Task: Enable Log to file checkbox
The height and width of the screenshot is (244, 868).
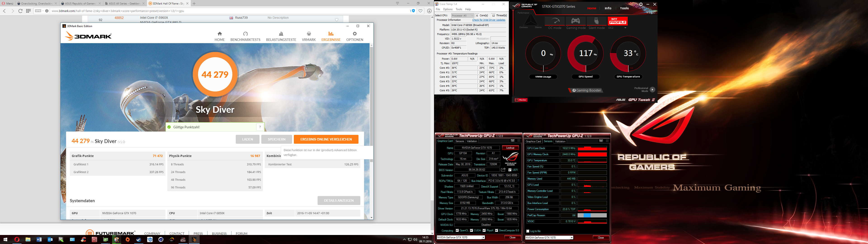Action: tap(528, 231)
